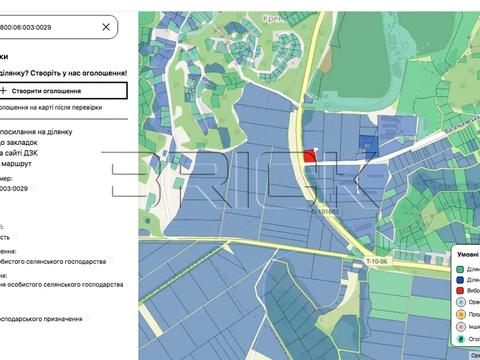Add parcel via до закладок link
This screenshot has width=480, height=360.
click(19, 142)
